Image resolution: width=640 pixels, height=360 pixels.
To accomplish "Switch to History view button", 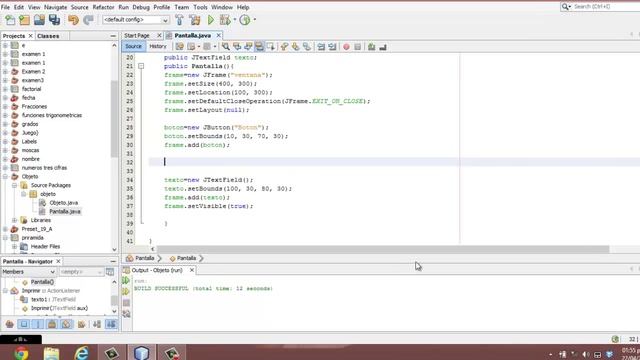I will (x=158, y=47).
